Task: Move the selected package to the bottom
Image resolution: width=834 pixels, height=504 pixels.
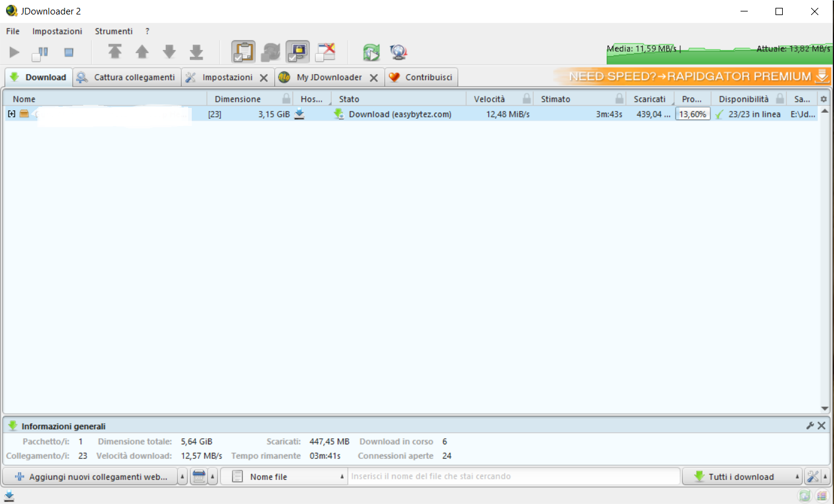Action: coord(196,52)
